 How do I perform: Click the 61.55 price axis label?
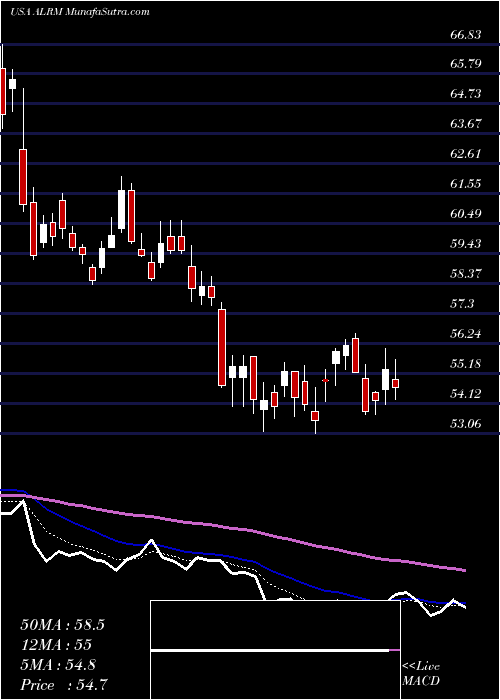pos(466,183)
